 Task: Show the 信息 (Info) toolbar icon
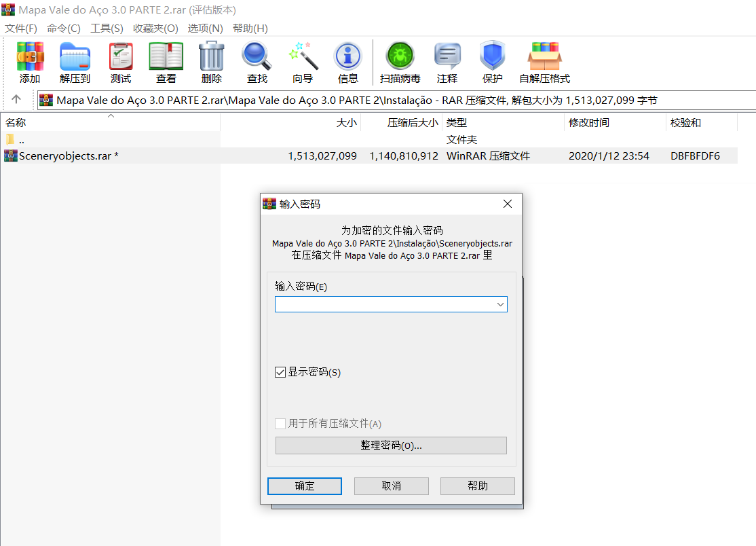347,57
